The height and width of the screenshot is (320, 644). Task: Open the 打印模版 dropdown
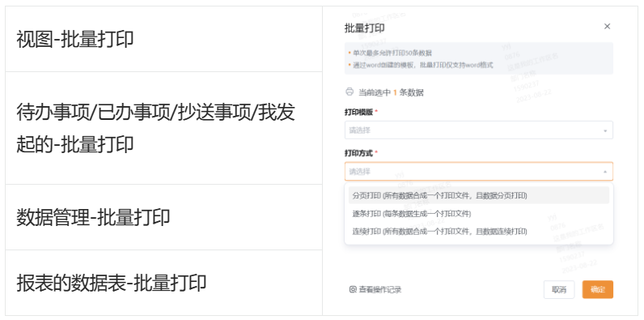[x=478, y=130]
